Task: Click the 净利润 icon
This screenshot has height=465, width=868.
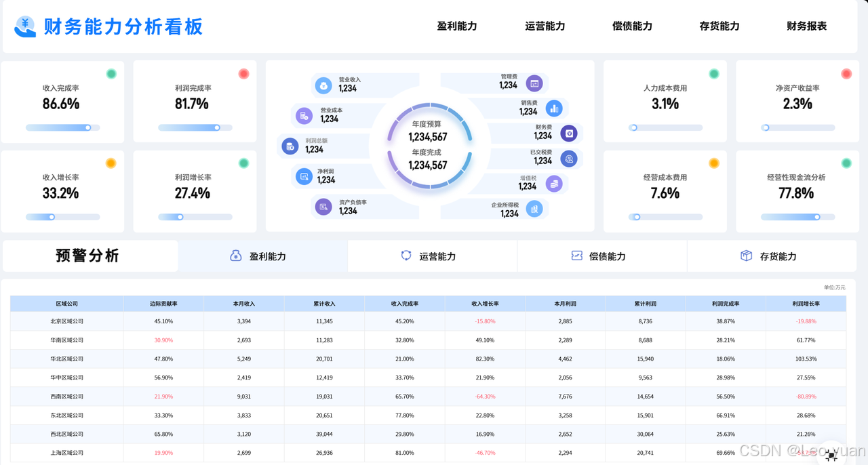Action: click(304, 176)
